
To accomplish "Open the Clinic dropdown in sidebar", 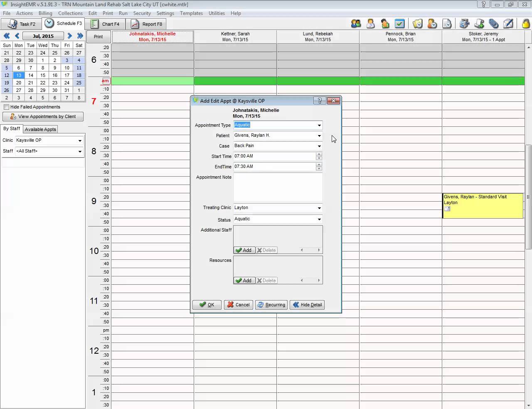I will 80,140.
